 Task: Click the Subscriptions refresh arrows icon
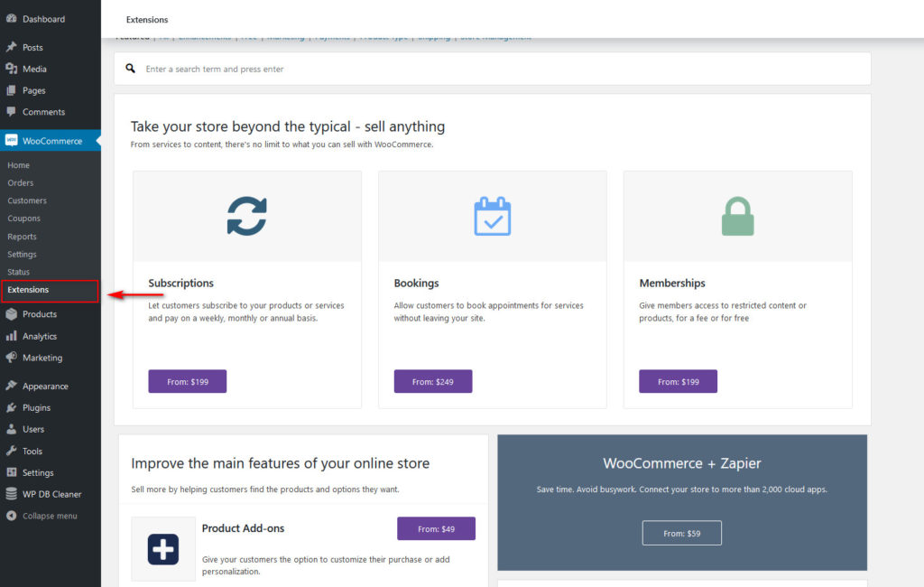click(247, 216)
